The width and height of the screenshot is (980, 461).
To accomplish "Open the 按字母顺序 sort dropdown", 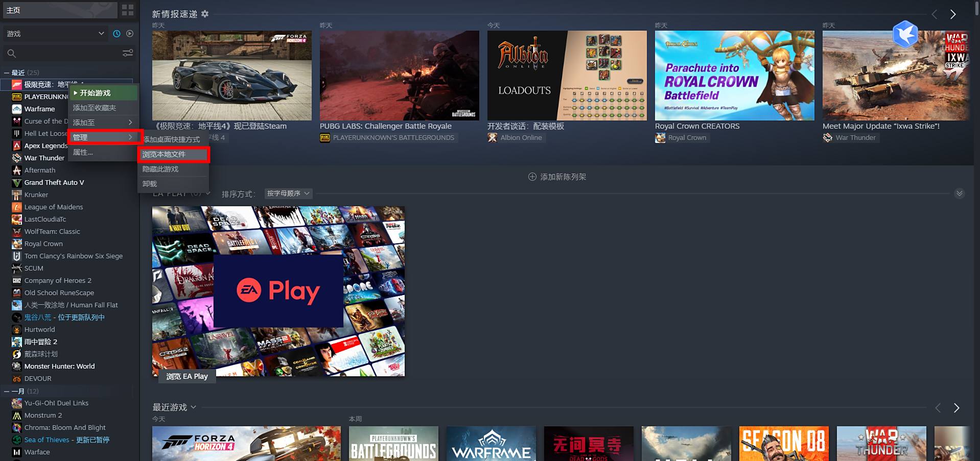I will coord(288,193).
